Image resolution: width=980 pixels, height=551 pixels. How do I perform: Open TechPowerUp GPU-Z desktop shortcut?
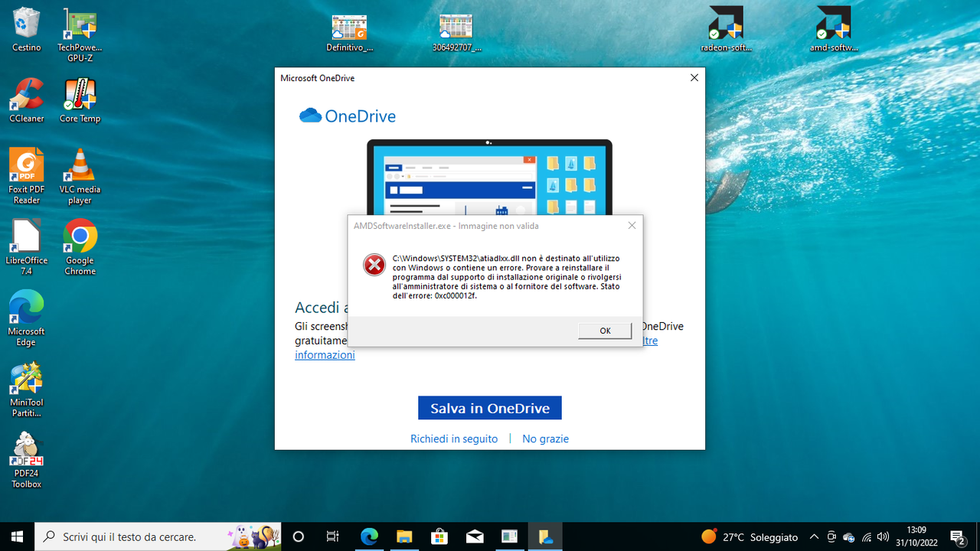80,35
